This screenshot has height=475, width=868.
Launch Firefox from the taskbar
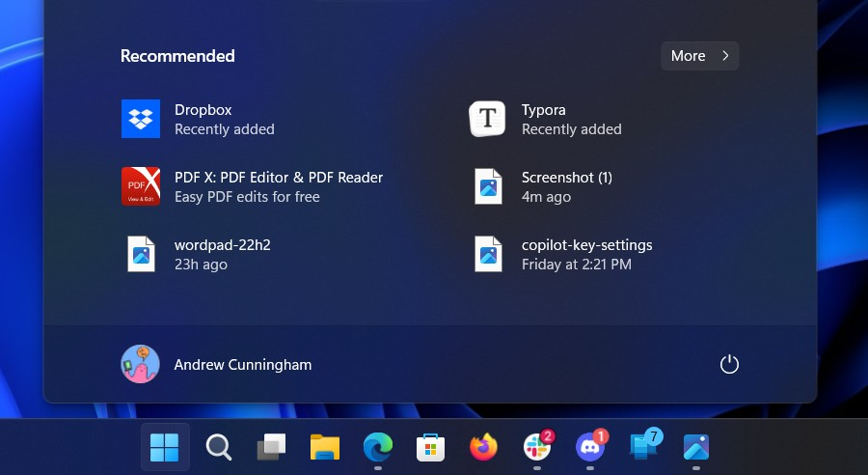[484, 447]
